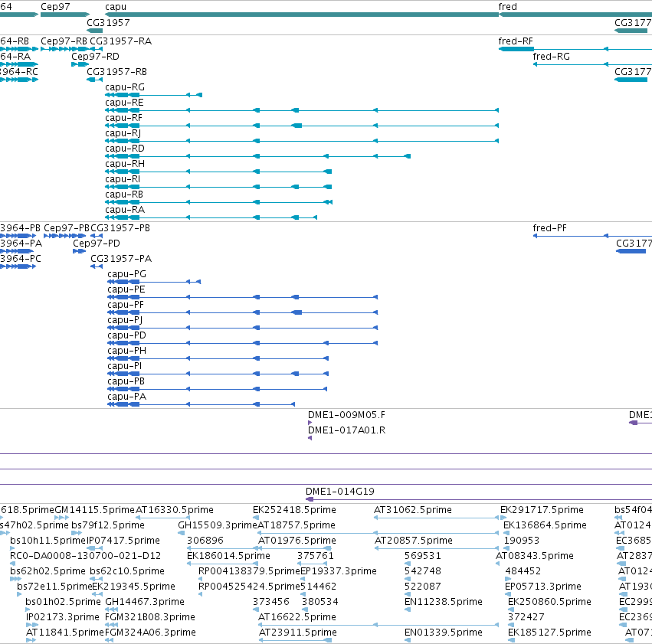The width and height of the screenshot is (652, 644).
Task: Select EST AT31062.5prime
Action: click(x=413, y=510)
